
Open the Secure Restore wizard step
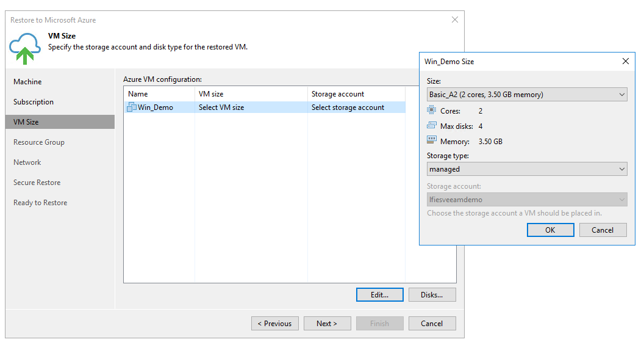click(37, 183)
